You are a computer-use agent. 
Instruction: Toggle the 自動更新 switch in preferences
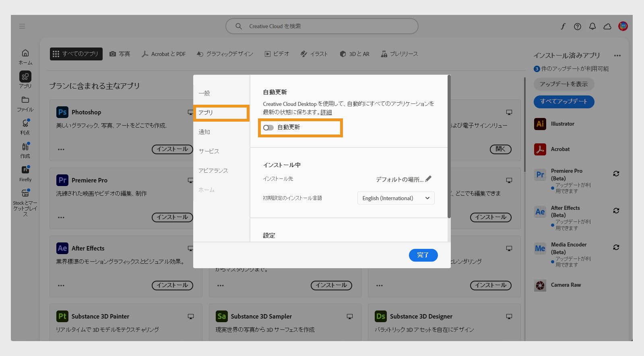coord(268,128)
